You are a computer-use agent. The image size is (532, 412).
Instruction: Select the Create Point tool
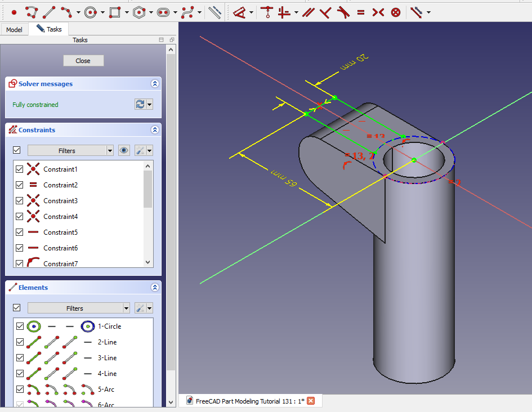click(x=14, y=12)
